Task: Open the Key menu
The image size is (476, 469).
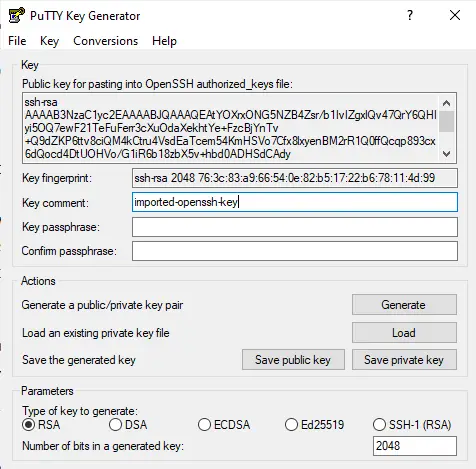Action: 49,41
